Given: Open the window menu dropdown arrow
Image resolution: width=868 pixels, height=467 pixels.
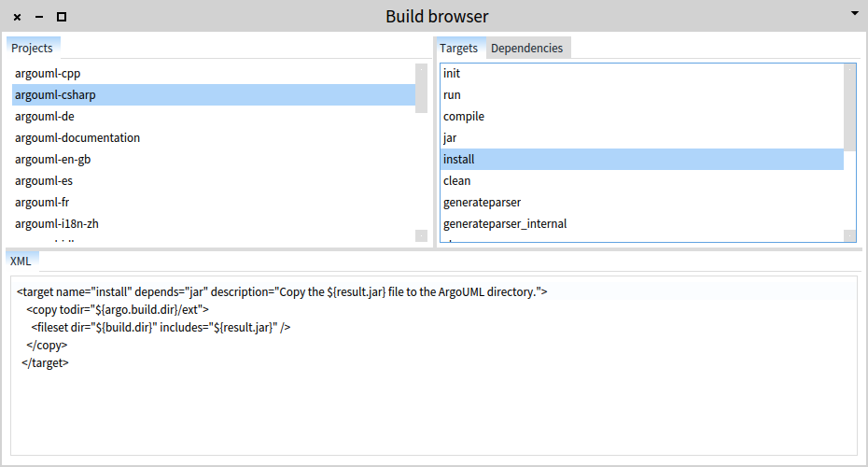Looking at the screenshot, I should click(x=855, y=13).
